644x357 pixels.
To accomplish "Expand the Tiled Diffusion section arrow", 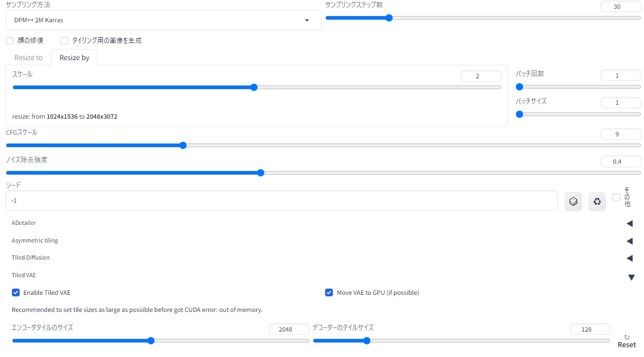I will click(x=630, y=258).
